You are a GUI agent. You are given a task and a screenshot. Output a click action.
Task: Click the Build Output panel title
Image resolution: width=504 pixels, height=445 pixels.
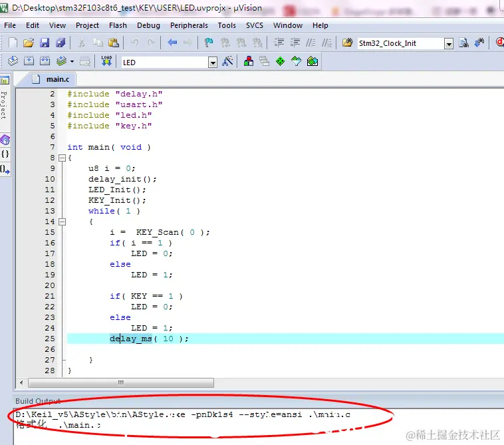click(38, 401)
